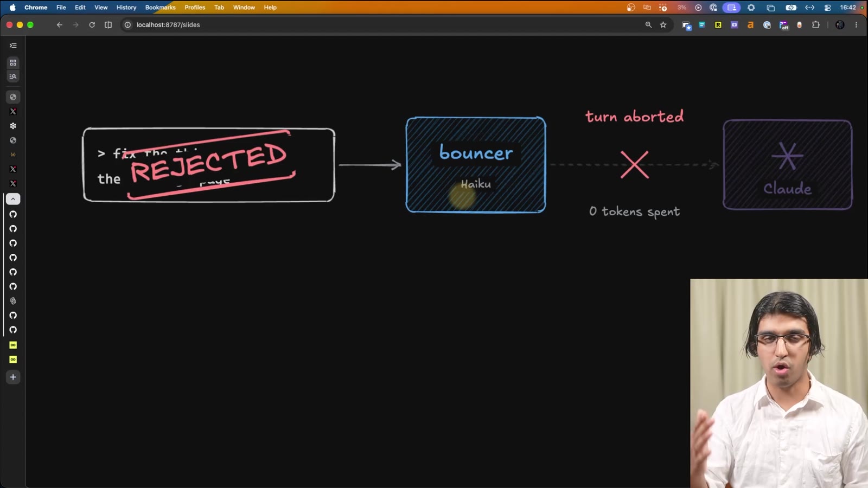Open the Bookmarks menu

click(161, 8)
